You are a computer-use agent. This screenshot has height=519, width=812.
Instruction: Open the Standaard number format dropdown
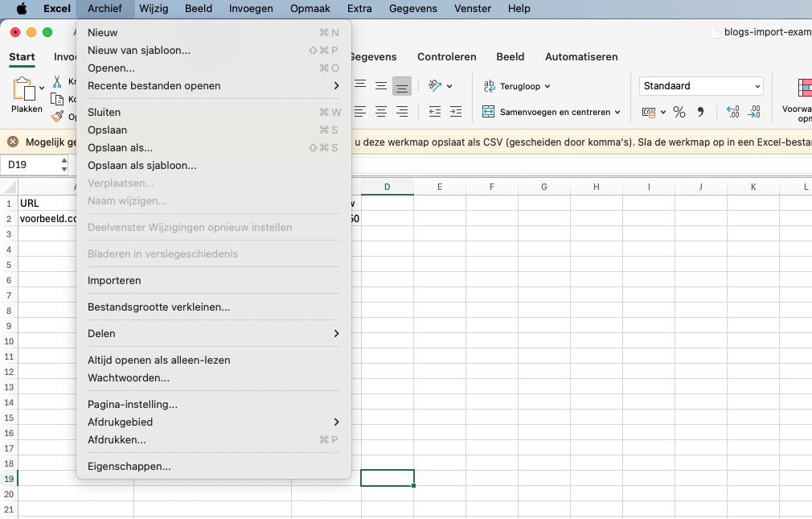tap(701, 86)
